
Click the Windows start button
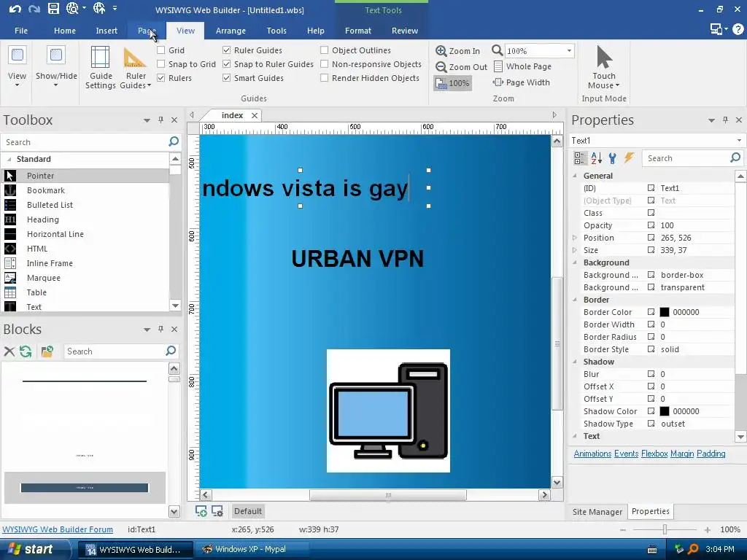[34, 549]
